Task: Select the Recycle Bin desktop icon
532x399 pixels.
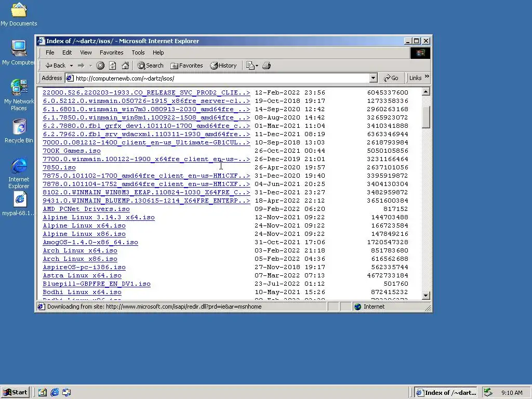Action: (x=19, y=131)
